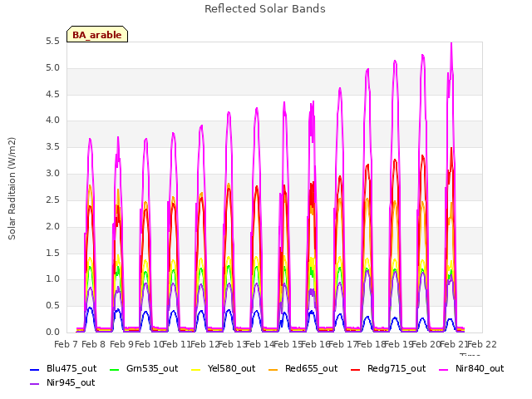Click the 4.0 y-axis tick label
This screenshot has width=532, height=399.
point(52,120)
